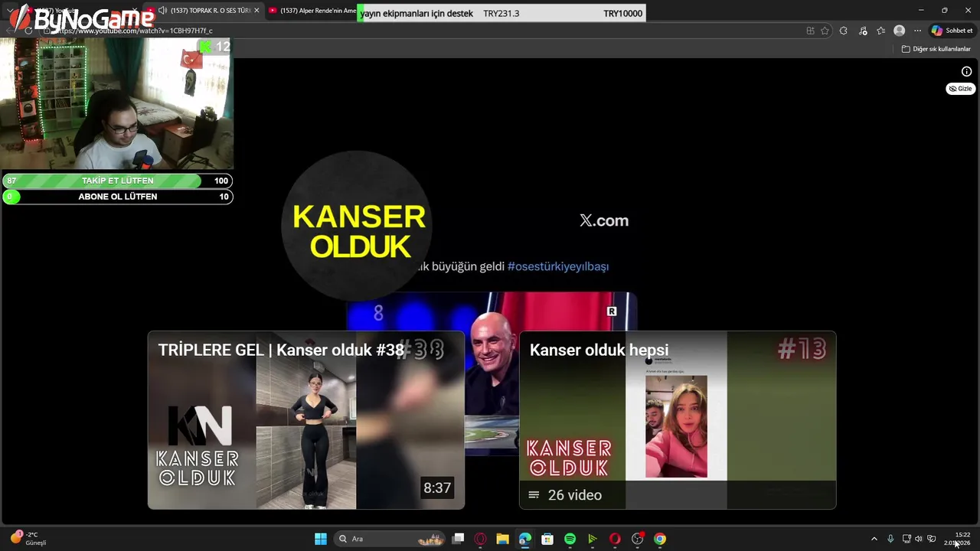Expand hidden system tray icons chevron
Viewport: 980px width, 551px height.
coord(874,539)
